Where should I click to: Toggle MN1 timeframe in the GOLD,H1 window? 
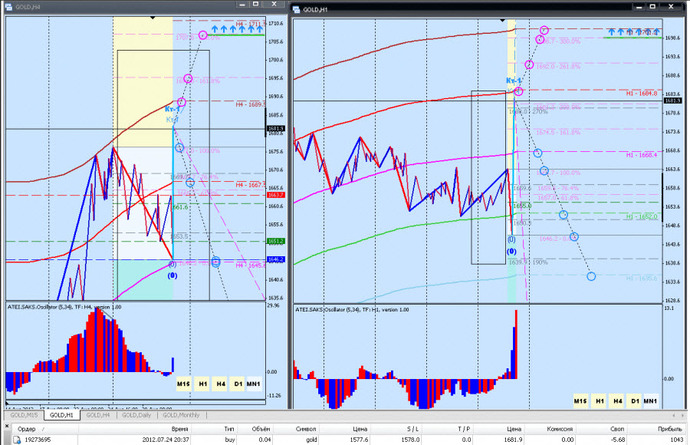650,401
